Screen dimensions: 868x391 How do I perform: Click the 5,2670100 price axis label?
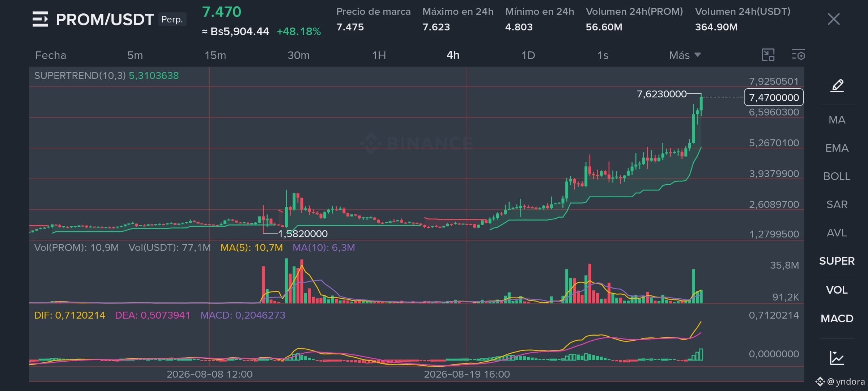click(x=774, y=143)
